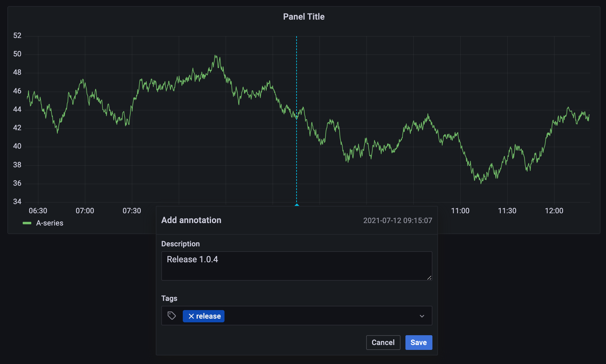This screenshot has height=364, width=606.
Task: Click the Tags field label
Action: coord(169,298)
